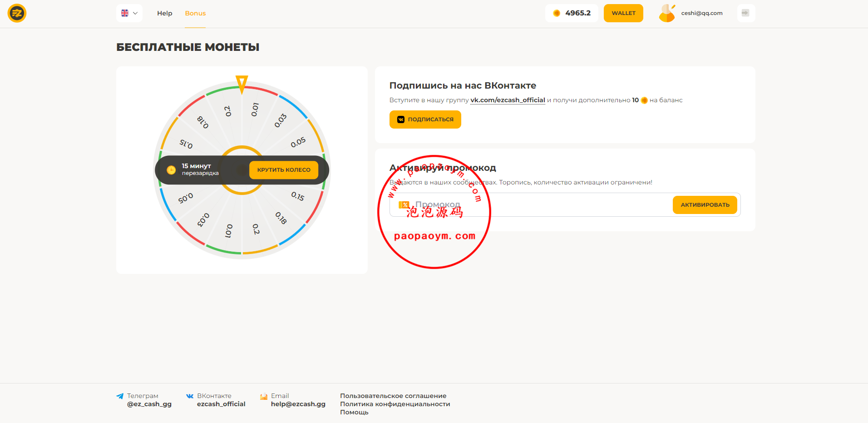Click the VK footer icon

(190, 396)
